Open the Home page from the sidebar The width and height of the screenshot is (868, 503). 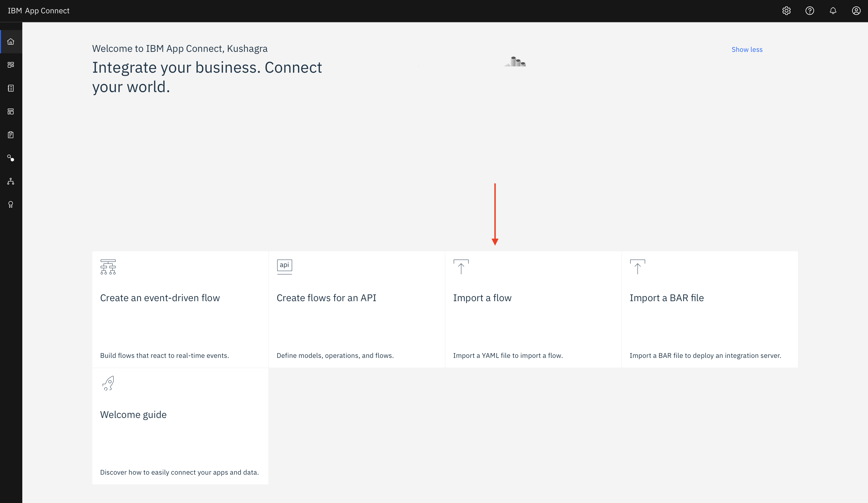pos(11,42)
